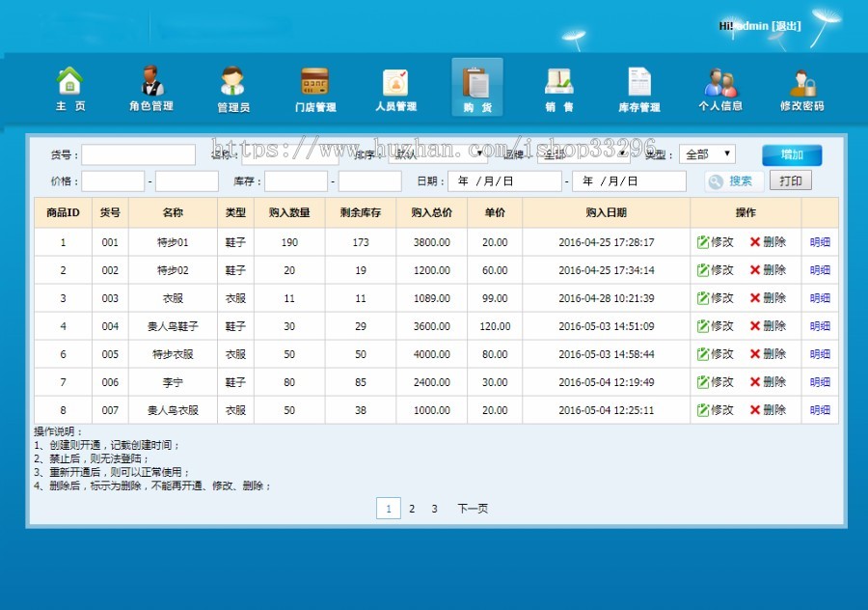
Task: Open 人员管理 personnel management icon
Action: (395, 82)
